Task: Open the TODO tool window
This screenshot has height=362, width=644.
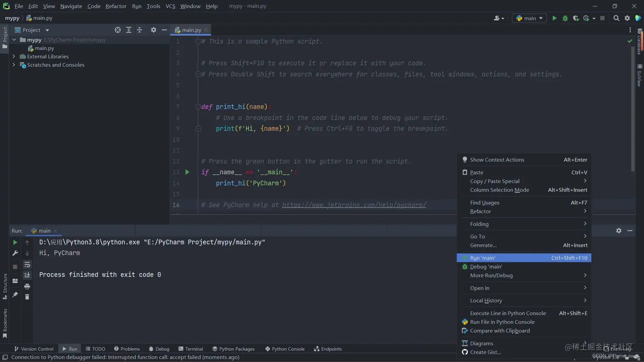Action: coord(95,349)
